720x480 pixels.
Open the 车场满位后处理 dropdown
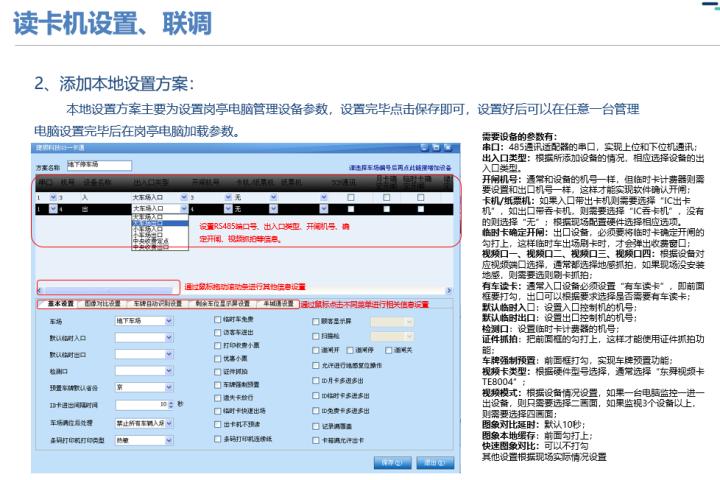(169, 423)
